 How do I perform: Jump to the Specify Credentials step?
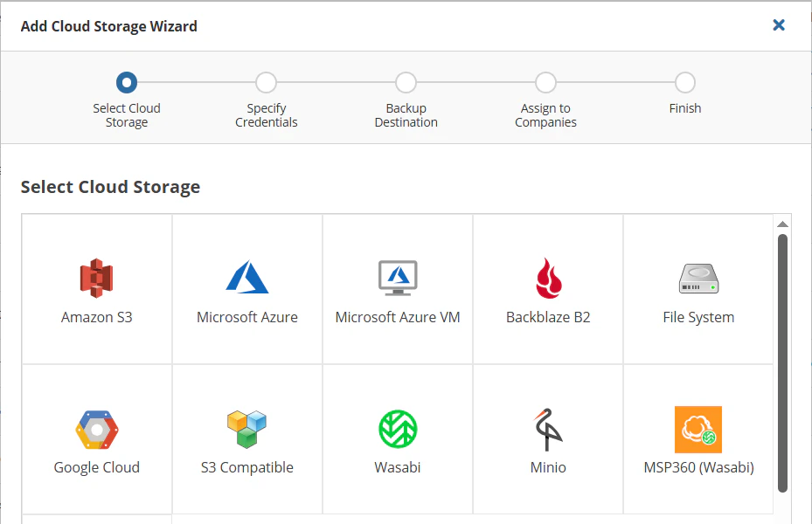coord(266,83)
